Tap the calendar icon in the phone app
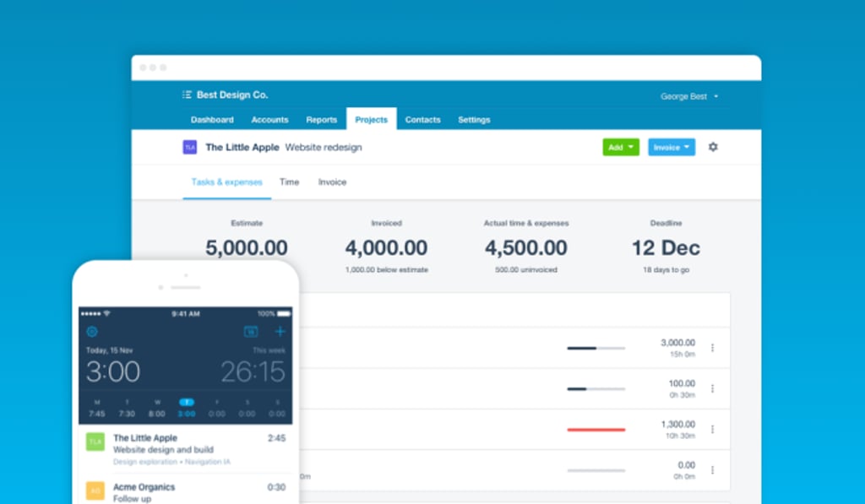865x504 pixels. coord(250,332)
